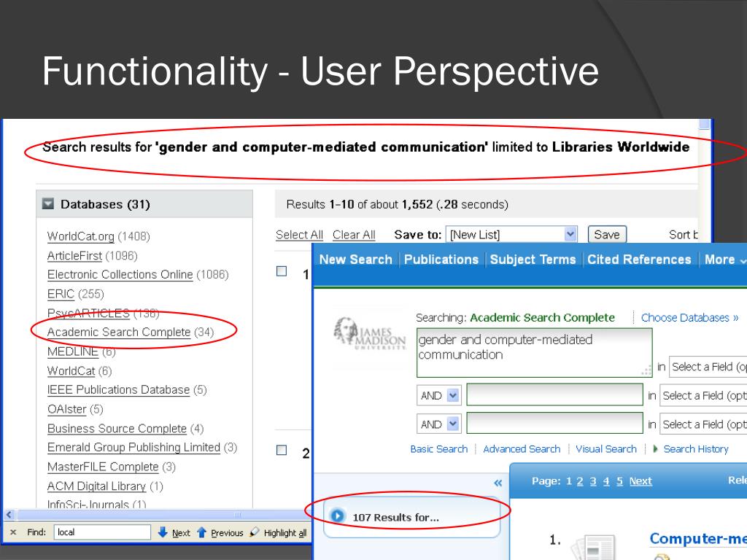Open second AND operator dropdown
This screenshot has width=747, height=560.
point(438,424)
